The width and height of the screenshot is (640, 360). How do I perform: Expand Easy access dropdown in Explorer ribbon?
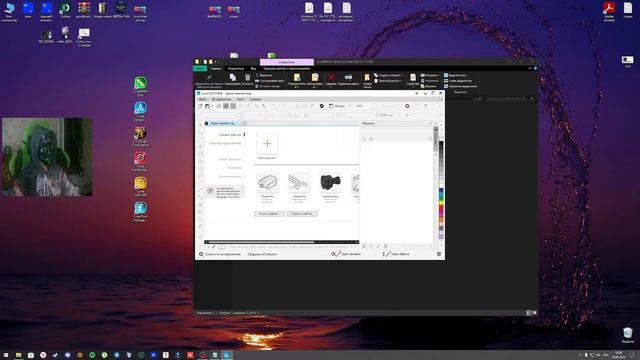click(388, 81)
